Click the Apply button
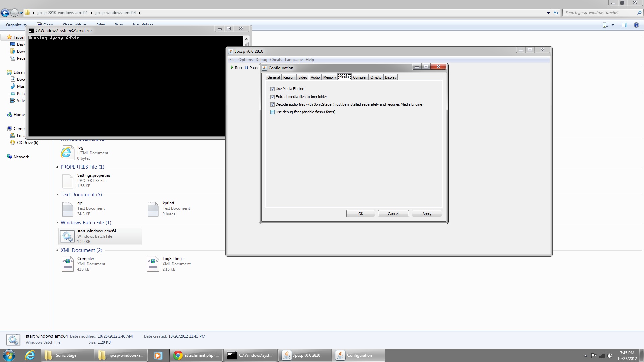The image size is (644, 362). click(x=427, y=214)
